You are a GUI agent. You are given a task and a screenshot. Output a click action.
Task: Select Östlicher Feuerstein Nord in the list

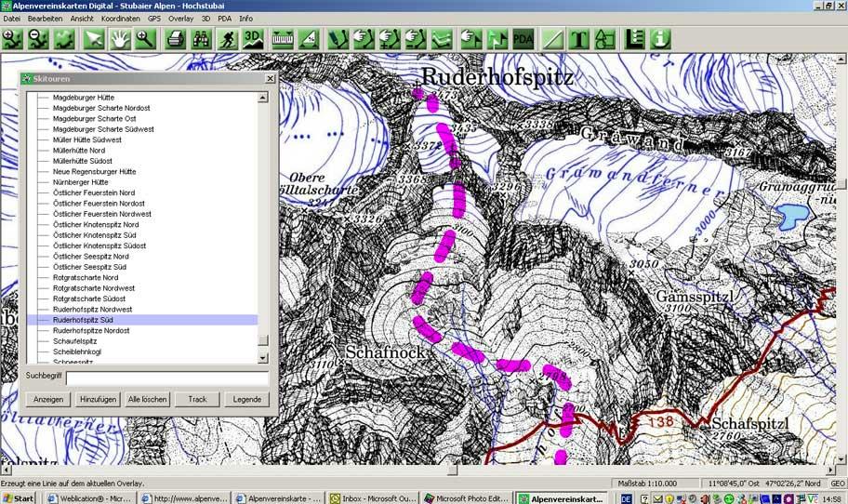93,192
